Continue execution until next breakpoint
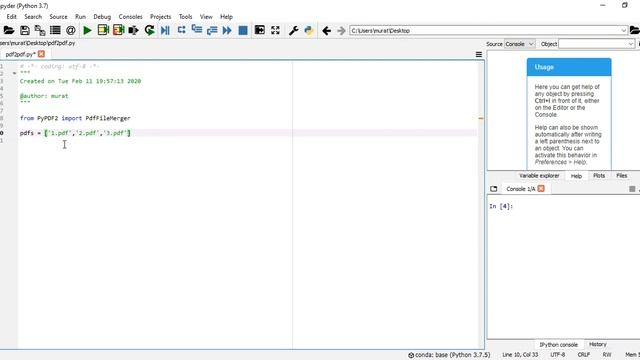Screen dimensions: 640x360 pyautogui.click(x=227, y=30)
